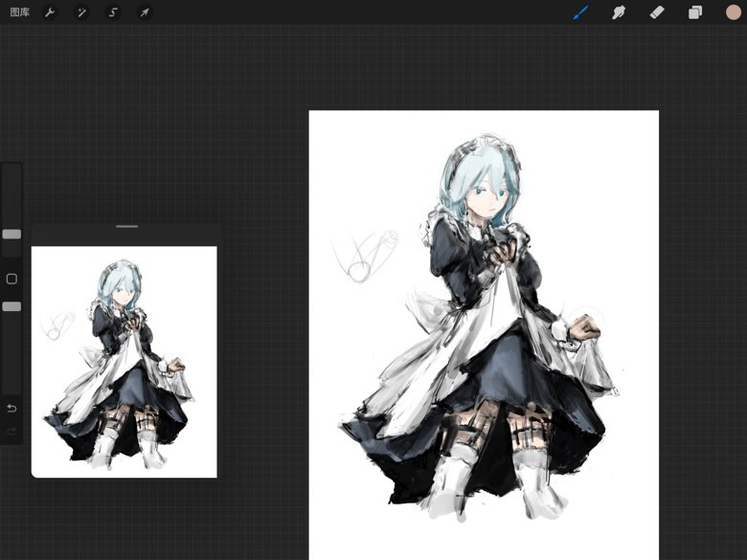Select the Smudge tool
This screenshot has height=560, width=747.
click(619, 12)
